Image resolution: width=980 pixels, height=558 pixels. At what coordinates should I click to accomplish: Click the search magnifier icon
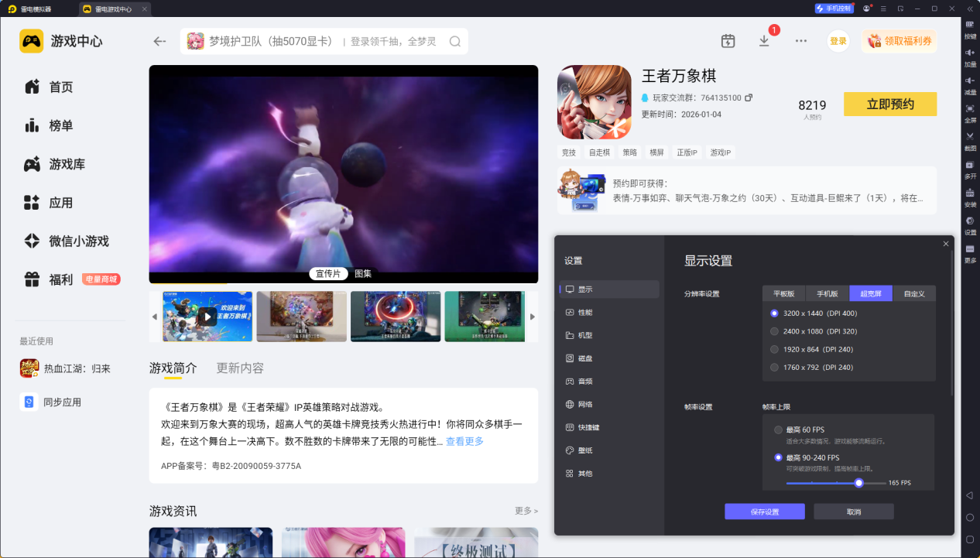tap(455, 42)
